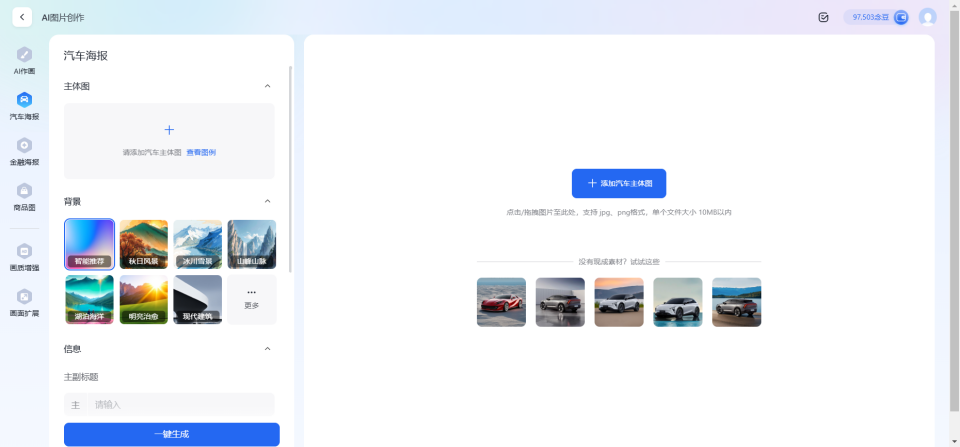The width and height of the screenshot is (960, 447).
Task: Open the 金融海报 sidebar tool
Action: [x=24, y=146]
